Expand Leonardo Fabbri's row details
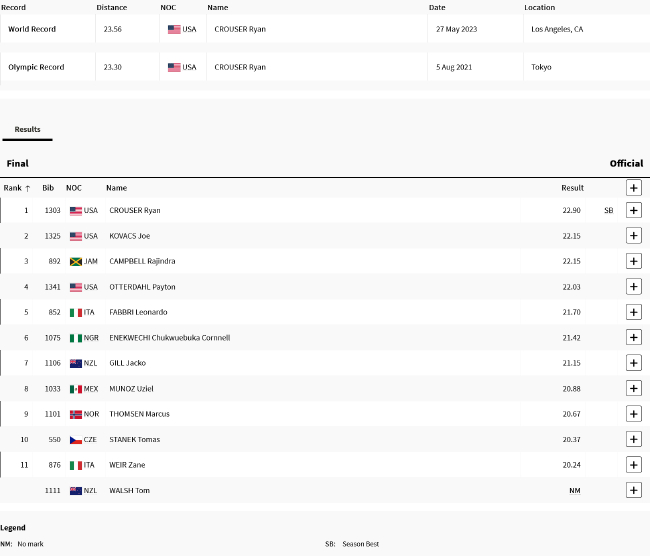 [633, 312]
